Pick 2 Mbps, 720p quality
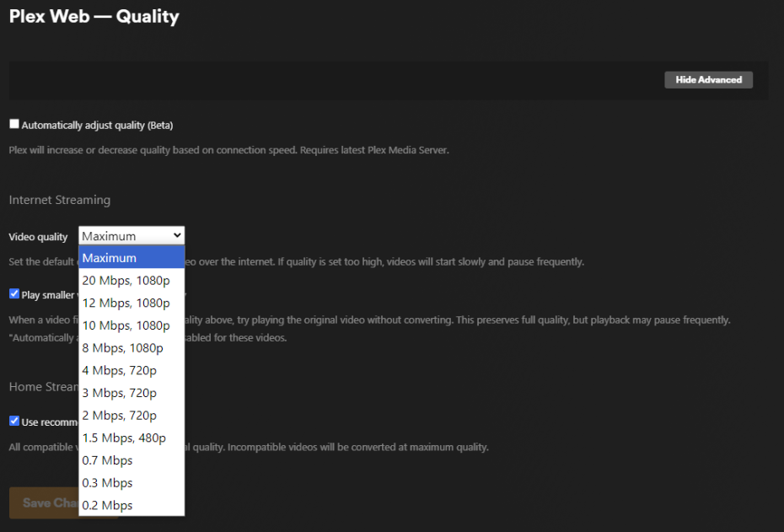Screen dimensions: 784x532 tap(131, 416)
